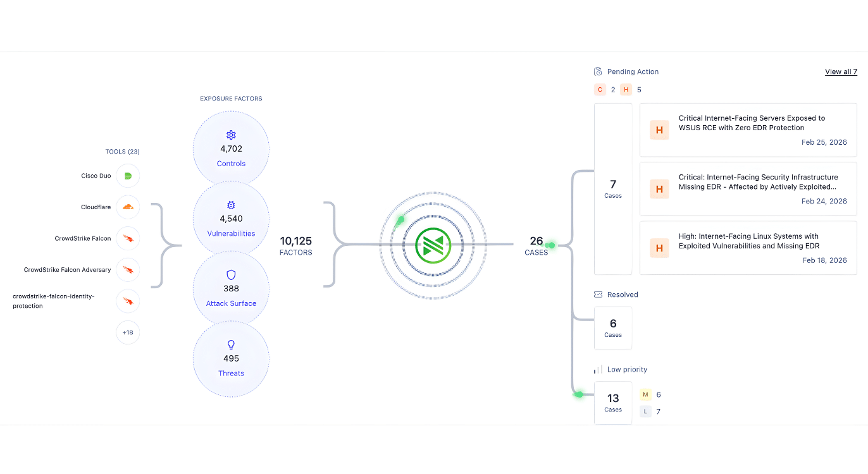Open the Controls gear exposure factor

[231, 149]
